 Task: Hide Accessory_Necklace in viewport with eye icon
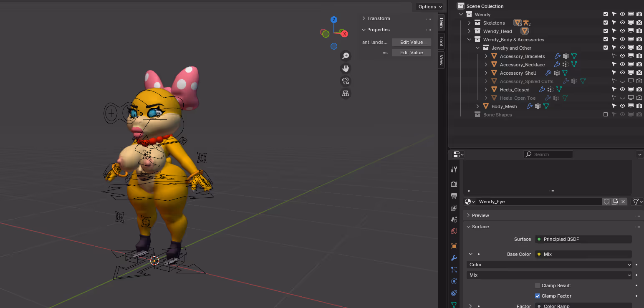[622, 65]
